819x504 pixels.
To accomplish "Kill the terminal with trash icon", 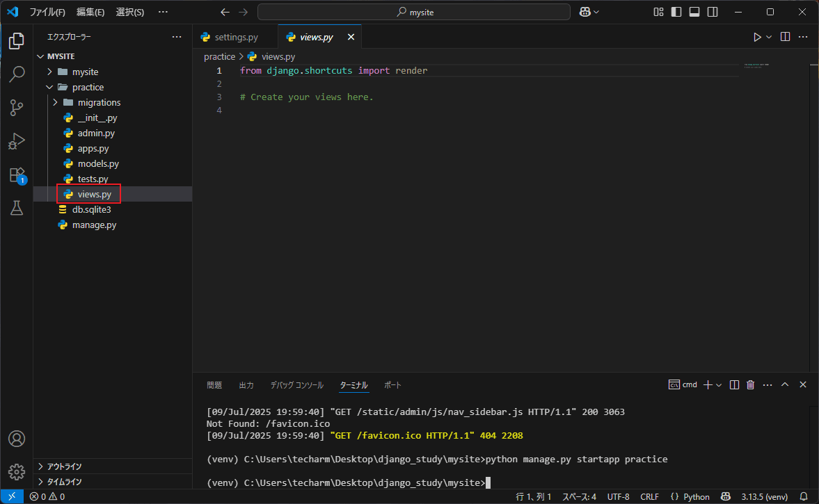I will (x=751, y=384).
